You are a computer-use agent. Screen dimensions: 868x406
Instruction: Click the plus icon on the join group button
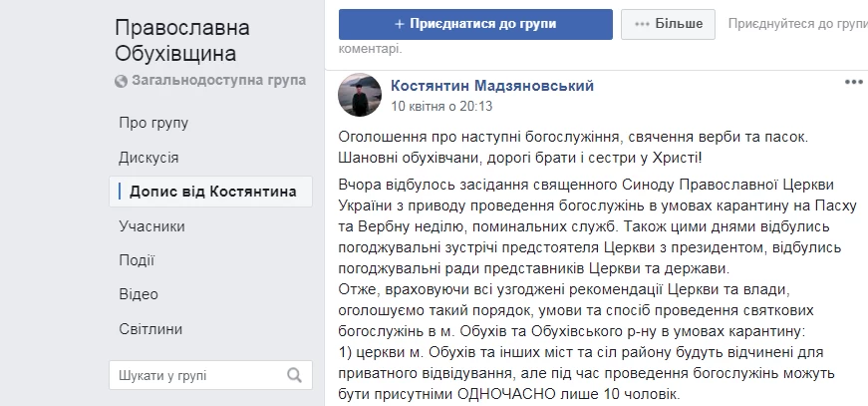400,24
